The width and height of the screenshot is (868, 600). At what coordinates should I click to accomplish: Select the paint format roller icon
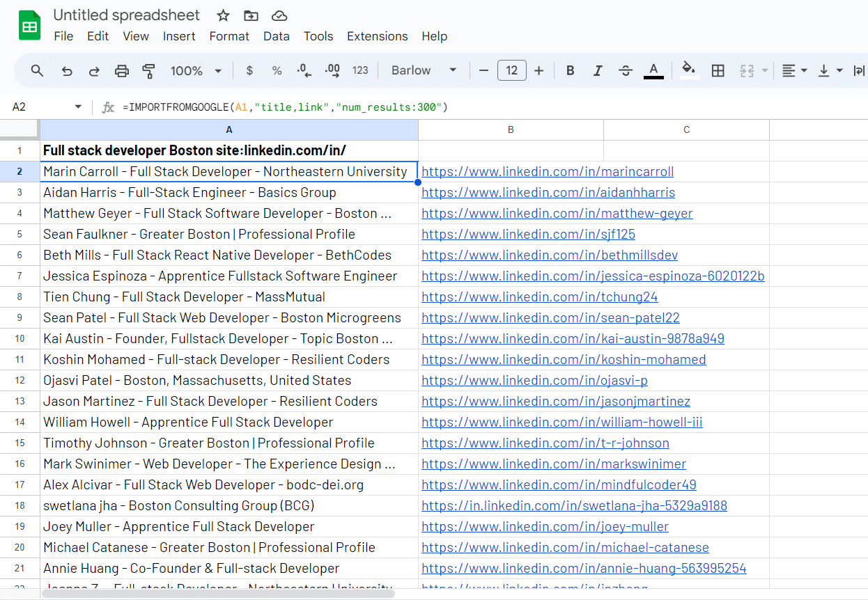pyautogui.click(x=148, y=70)
